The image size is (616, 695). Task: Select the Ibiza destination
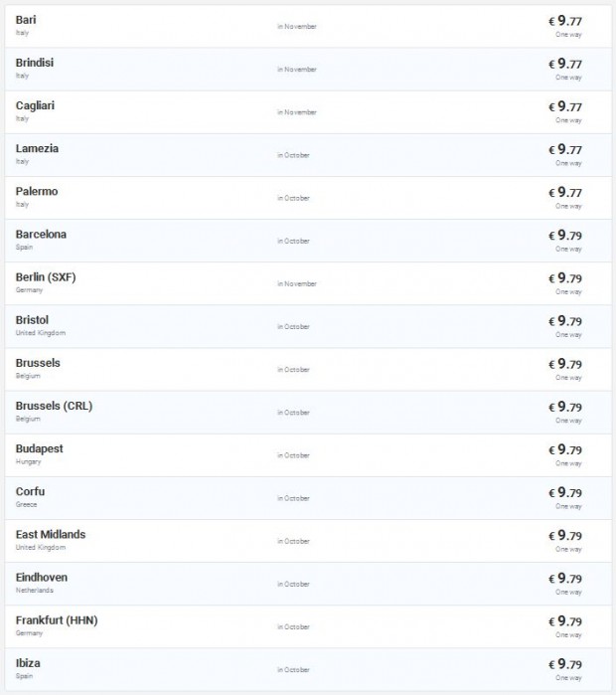tap(28, 662)
